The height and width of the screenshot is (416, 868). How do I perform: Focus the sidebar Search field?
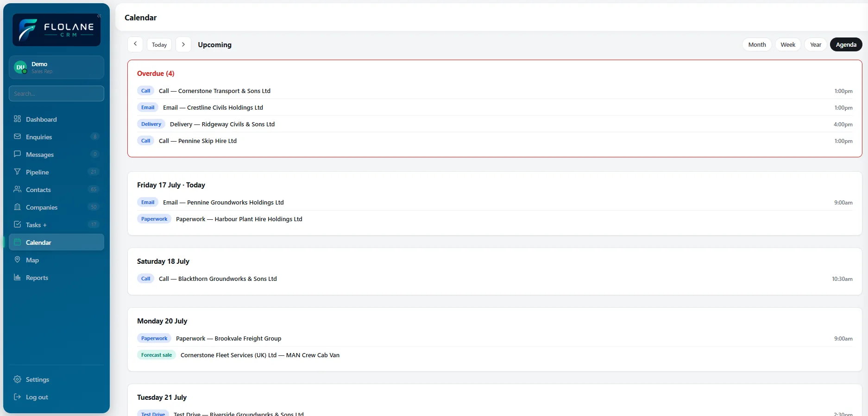[57, 93]
